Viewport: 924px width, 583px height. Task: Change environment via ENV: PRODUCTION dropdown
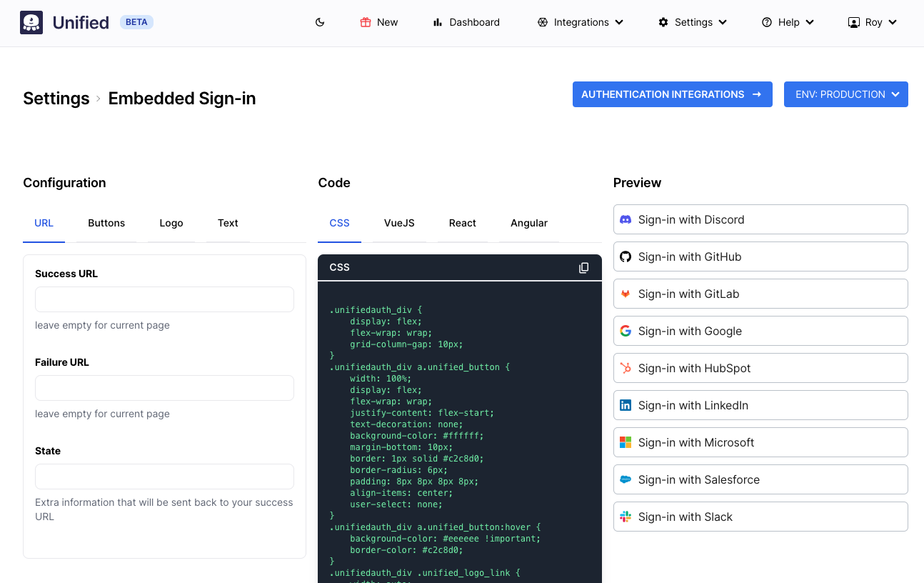coord(845,94)
